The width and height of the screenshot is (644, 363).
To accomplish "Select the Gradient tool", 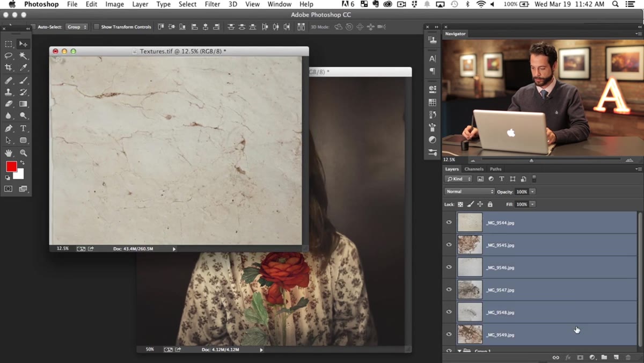I will point(23,104).
